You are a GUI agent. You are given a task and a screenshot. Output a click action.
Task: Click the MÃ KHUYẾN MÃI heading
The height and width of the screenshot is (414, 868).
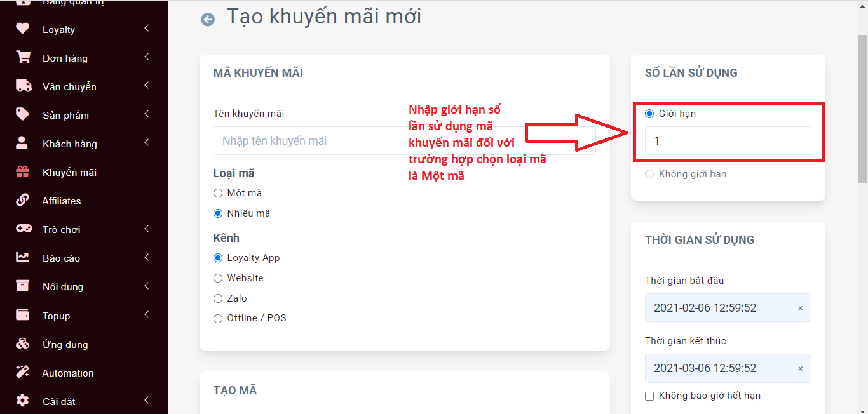(258, 73)
